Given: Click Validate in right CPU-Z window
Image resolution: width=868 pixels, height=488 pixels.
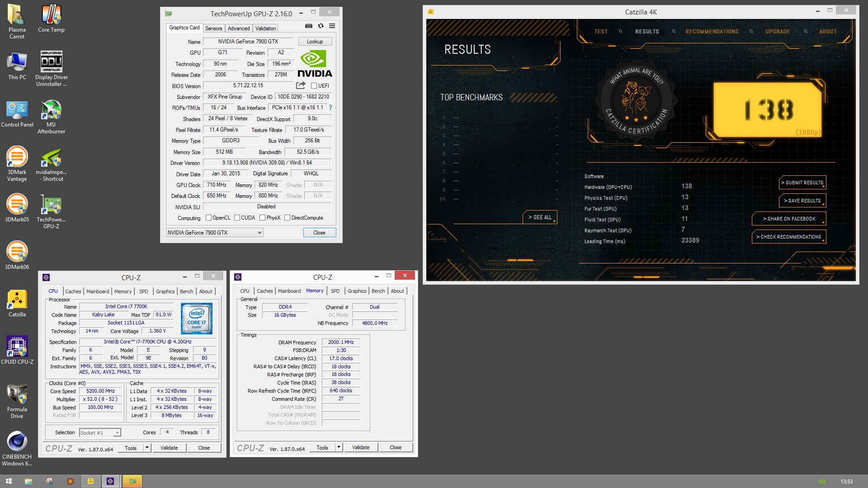Looking at the screenshot, I should point(361,447).
